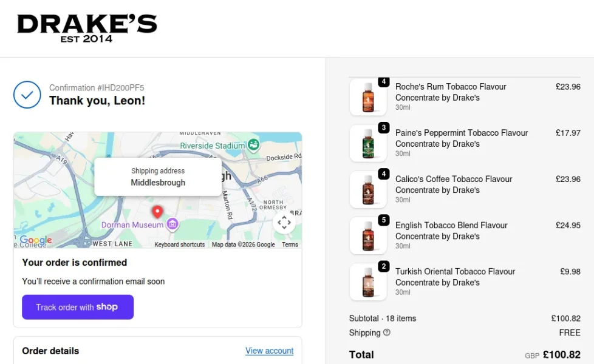The image size is (594, 364).
Task: Click Roche's Rum Tobacco Flavour Concentrate name
Action: (451, 92)
